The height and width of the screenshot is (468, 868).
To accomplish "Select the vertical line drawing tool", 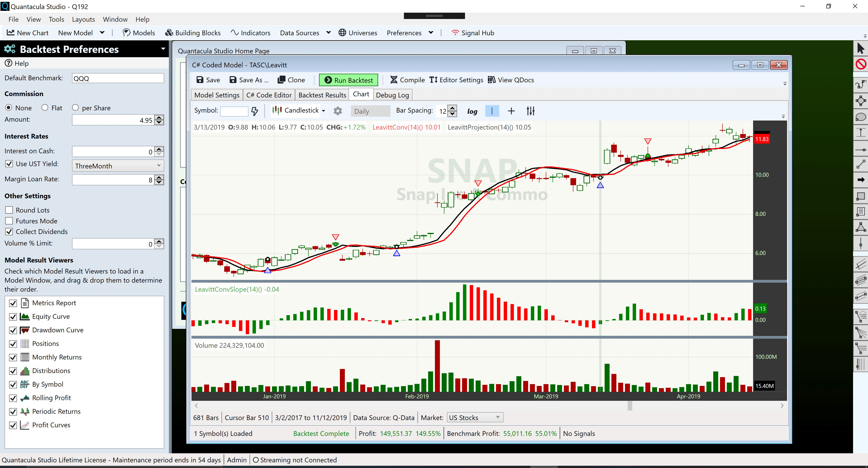I will 861,243.
